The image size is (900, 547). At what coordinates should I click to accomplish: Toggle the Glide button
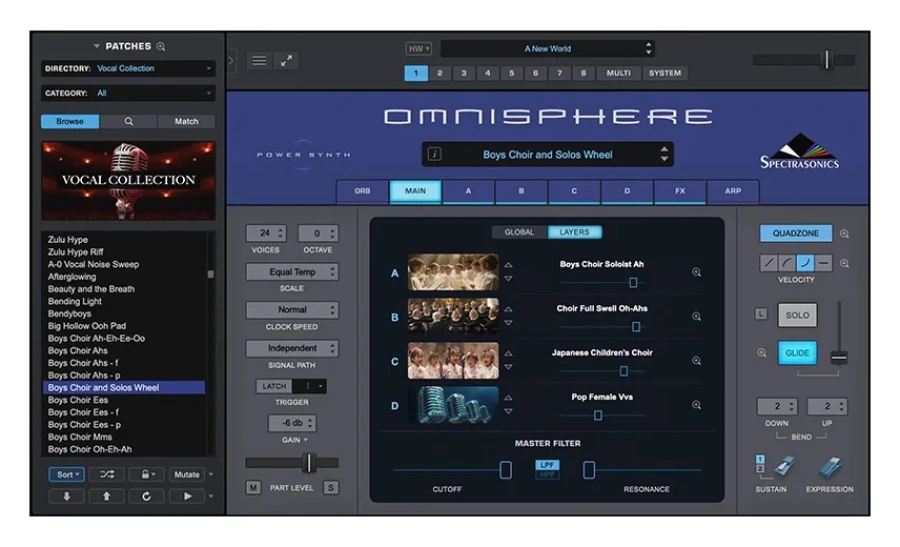[797, 352]
